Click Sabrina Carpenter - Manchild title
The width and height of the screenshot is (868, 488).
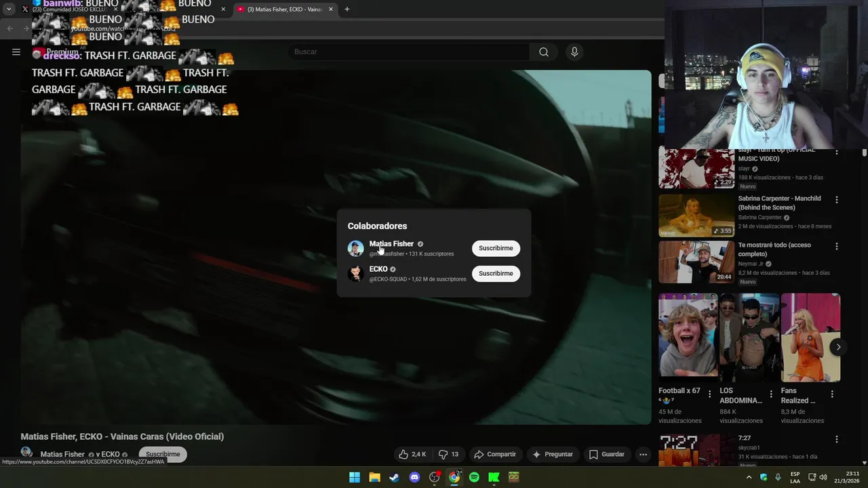[x=779, y=203]
